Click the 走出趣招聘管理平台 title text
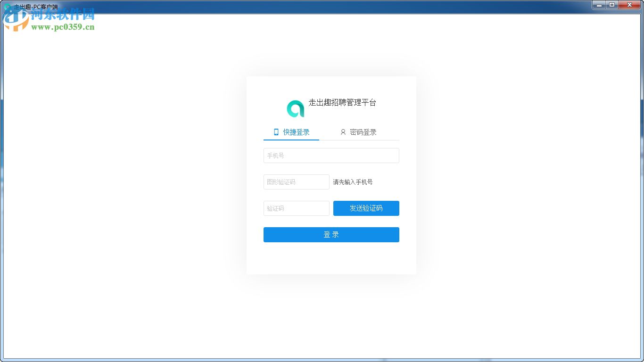This screenshot has width=644, height=362. [x=342, y=102]
